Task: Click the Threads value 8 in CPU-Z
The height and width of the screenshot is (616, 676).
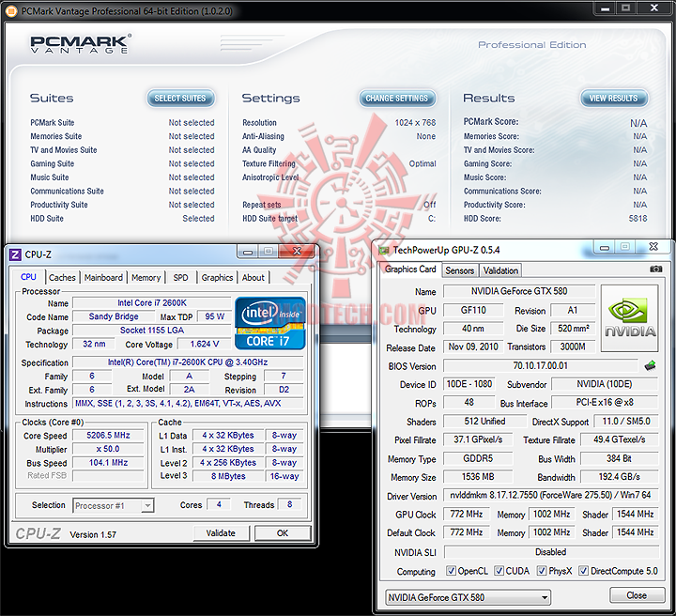Action: click(x=290, y=504)
